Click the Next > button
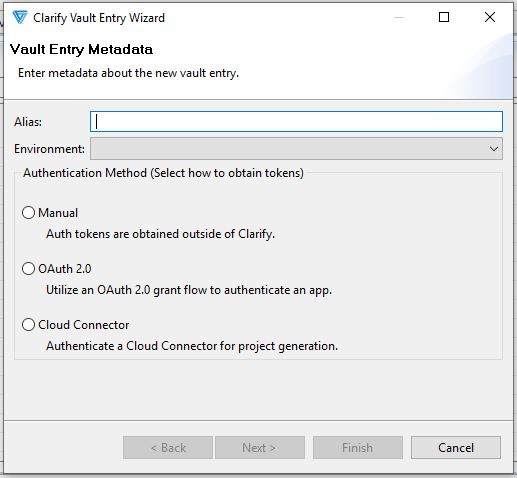This screenshot has width=517, height=478. pos(260,448)
